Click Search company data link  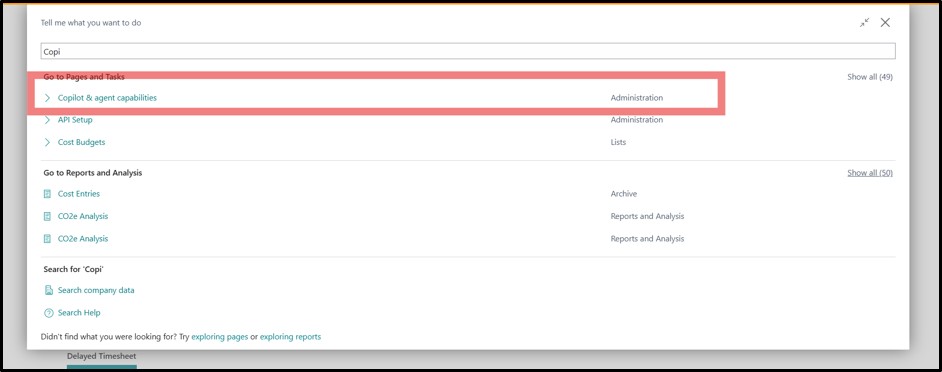[x=96, y=290]
